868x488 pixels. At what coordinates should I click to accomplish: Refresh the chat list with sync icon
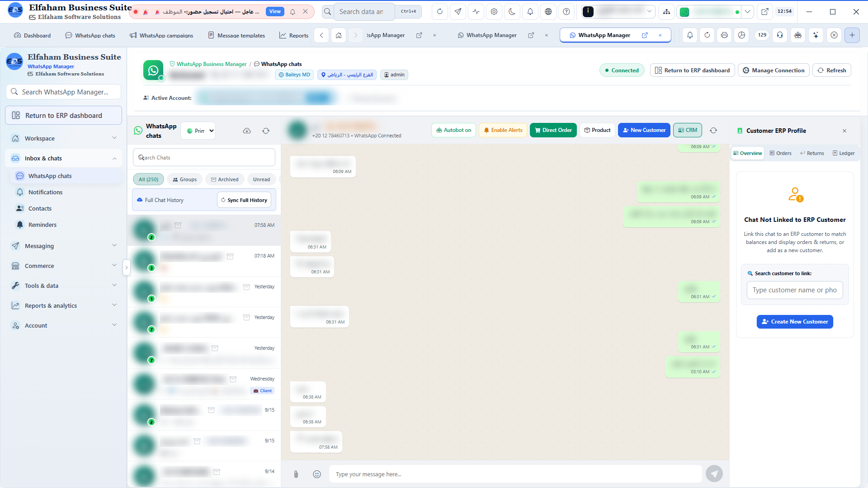tap(266, 131)
